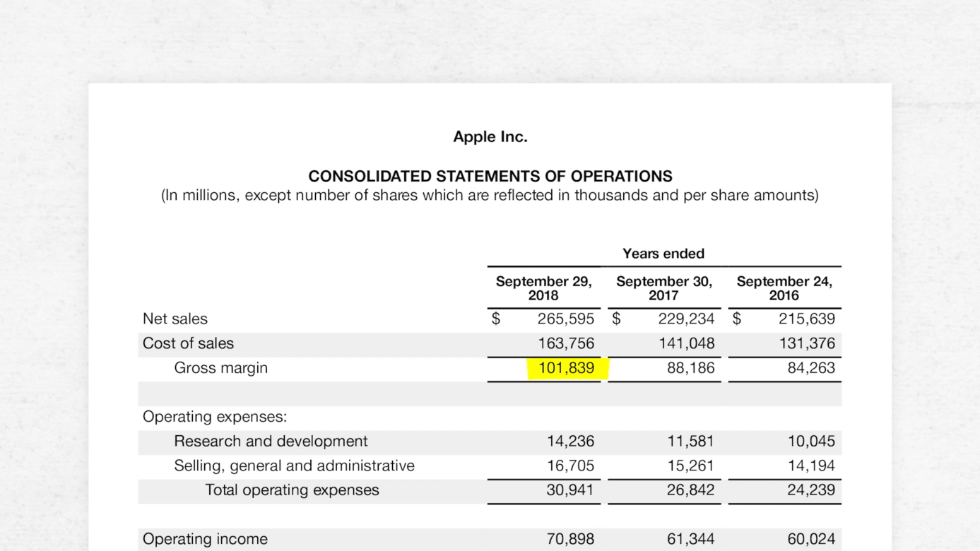Click the dollar sign before 265,595
The image size is (980, 551).
tap(496, 319)
